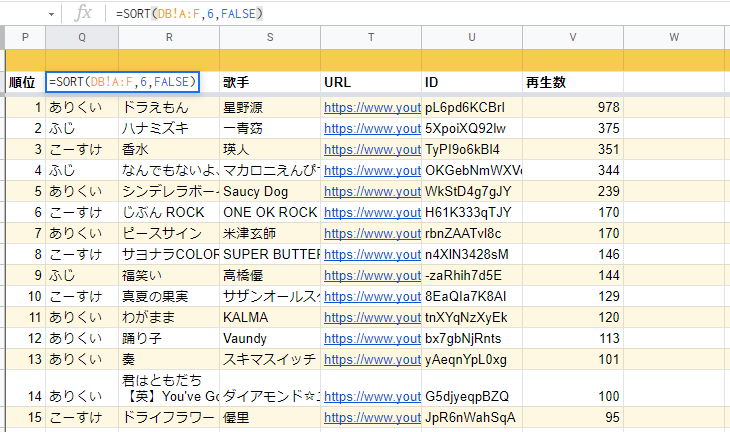Click the fx function icon
The image size is (730, 432).
click(84, 13)
